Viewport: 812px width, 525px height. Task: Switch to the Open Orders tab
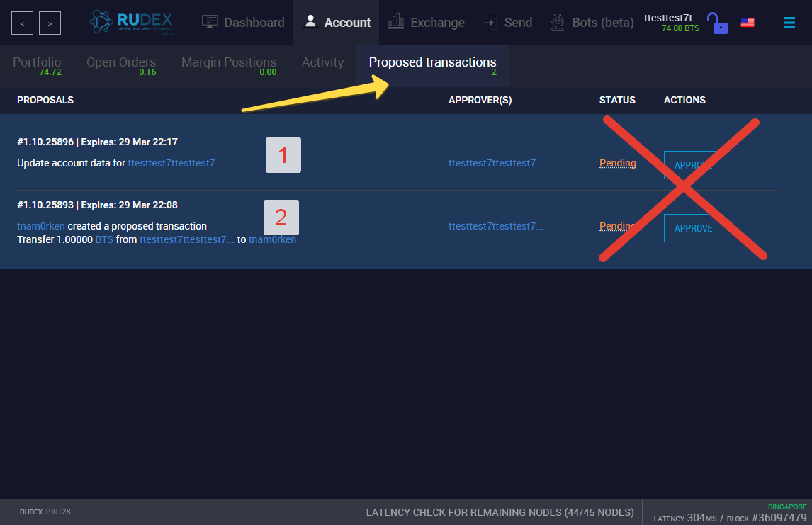pos(121,66)
